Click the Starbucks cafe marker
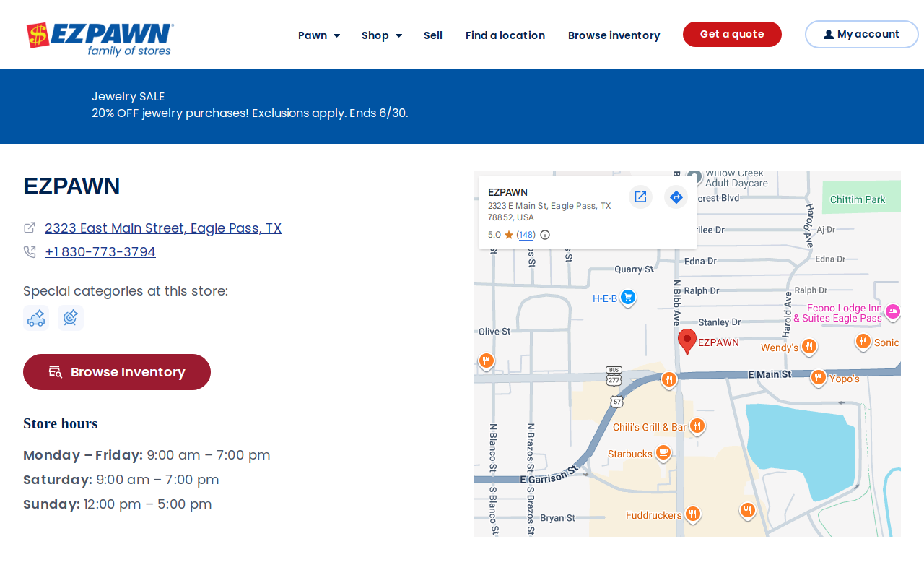The height and width of the screenshot is (578, 924). point(663,453)
